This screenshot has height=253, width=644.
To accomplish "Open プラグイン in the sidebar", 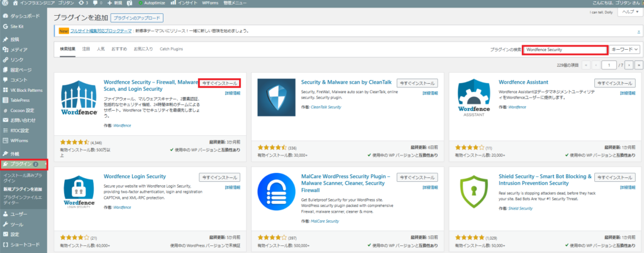I will click(23, 164).
